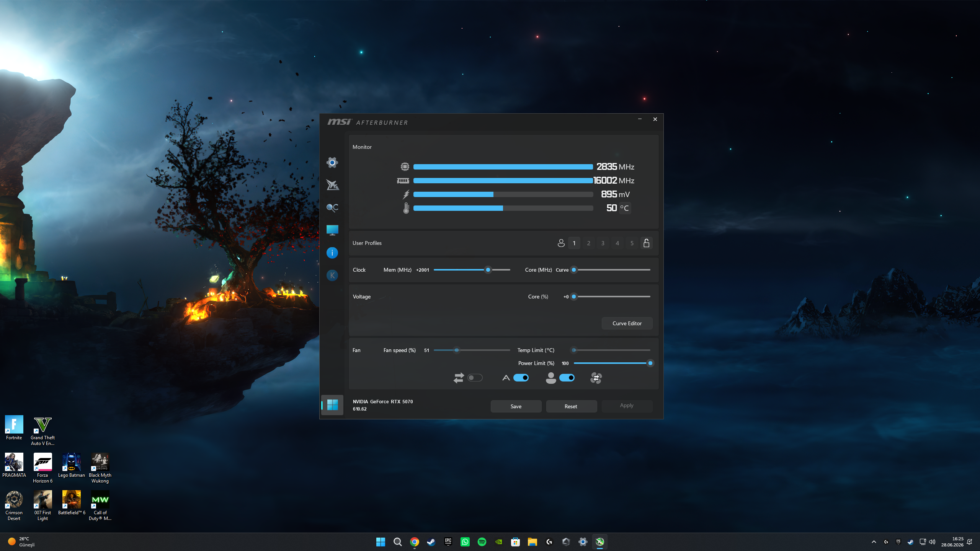Click the swap arrows link icon
The width and height of the screenshot is (980, 551).
pos(459,378)
